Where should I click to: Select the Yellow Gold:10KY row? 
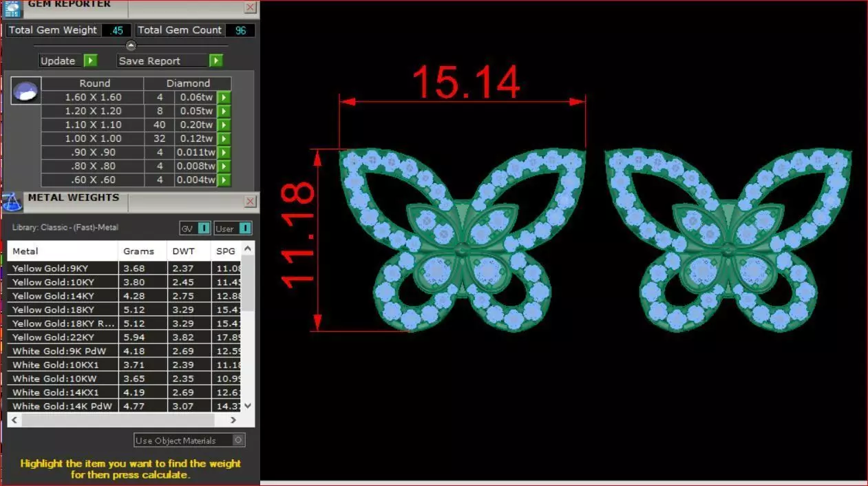coord(125,282)
